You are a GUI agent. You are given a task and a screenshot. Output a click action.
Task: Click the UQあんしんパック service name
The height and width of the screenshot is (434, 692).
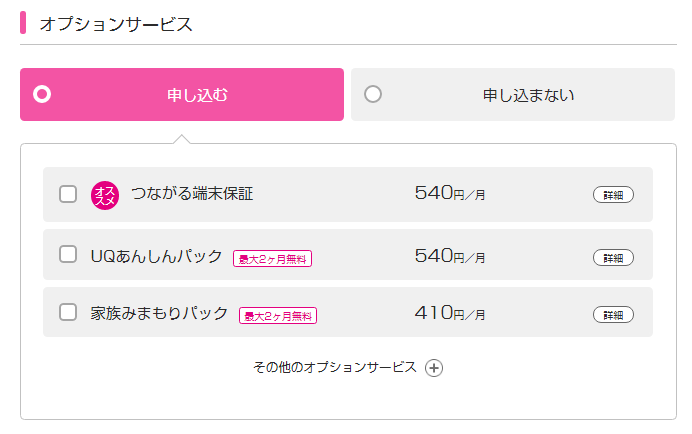click(156, 256)
